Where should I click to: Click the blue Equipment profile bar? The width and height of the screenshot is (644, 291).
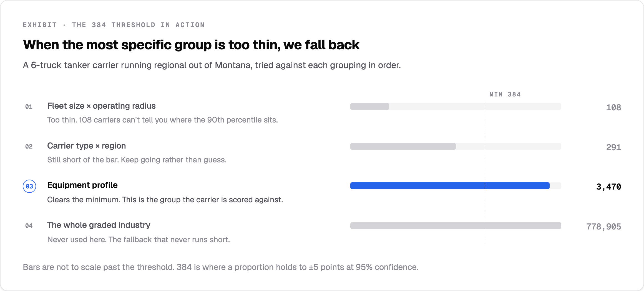(450, 186)
